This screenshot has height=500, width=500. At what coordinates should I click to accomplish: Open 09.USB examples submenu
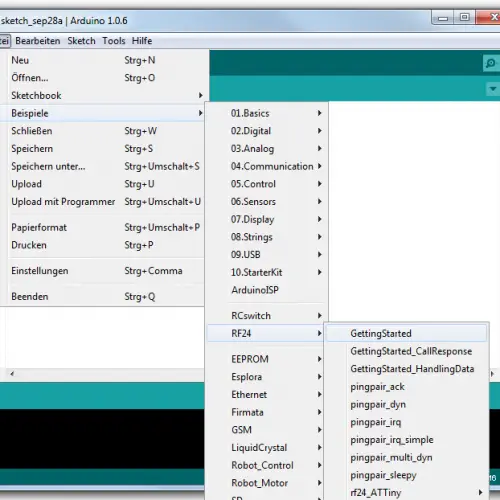pyautogui.click(x=266, y=255)
